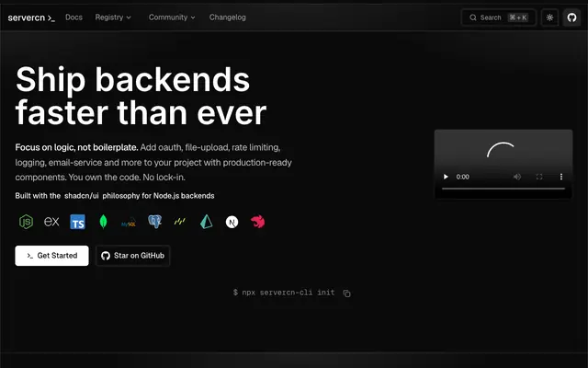Viewport: 588px width, 368px height.
Task: Click the 'Ship backends faster than ever' heading
Action: [x=141, y=96]
